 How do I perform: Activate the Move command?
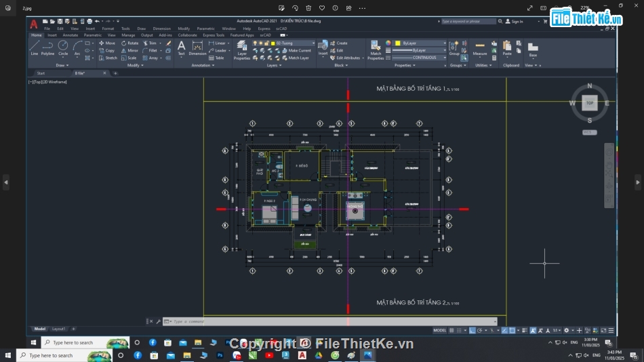click(x=107, y=43)
